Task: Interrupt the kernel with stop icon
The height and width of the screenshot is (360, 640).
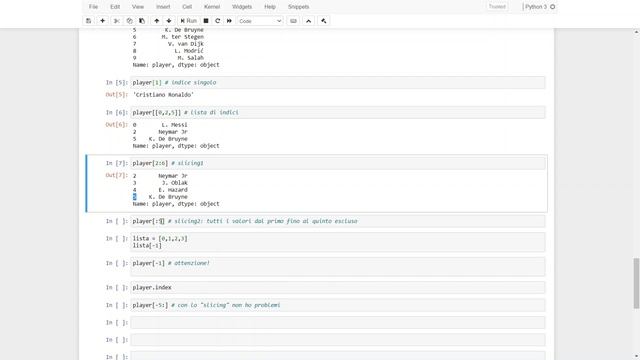Action: (206, 21)
